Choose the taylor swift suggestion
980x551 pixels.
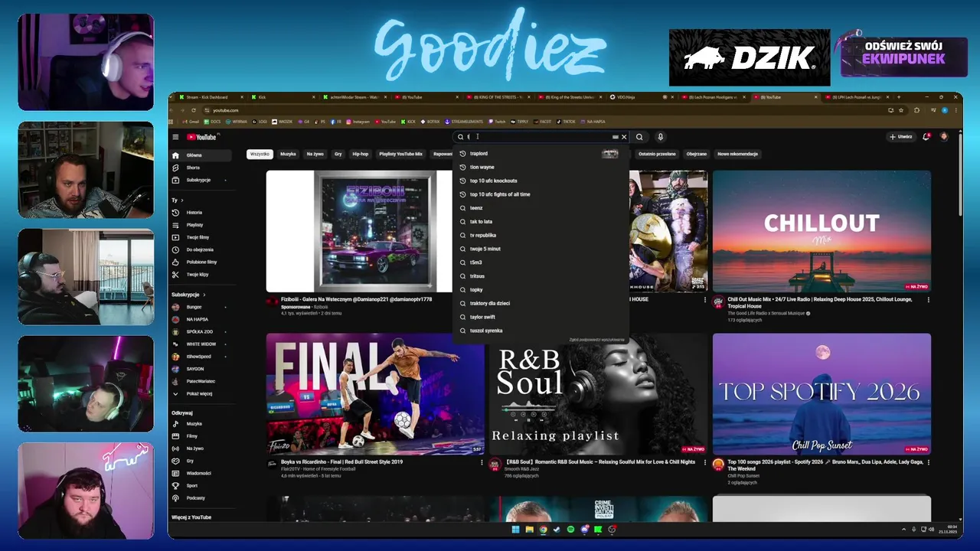(540, 317)
